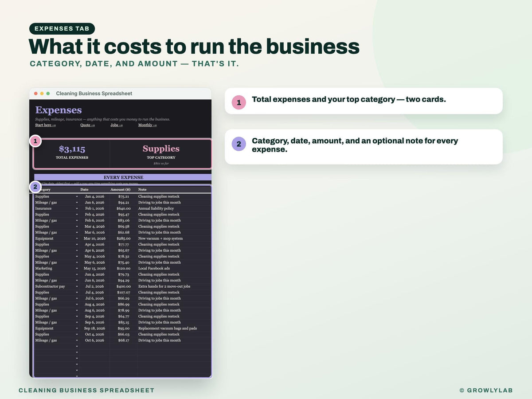Select the "Sep 4, 2026" date cell
532x399 pixels.
(94, 317)
